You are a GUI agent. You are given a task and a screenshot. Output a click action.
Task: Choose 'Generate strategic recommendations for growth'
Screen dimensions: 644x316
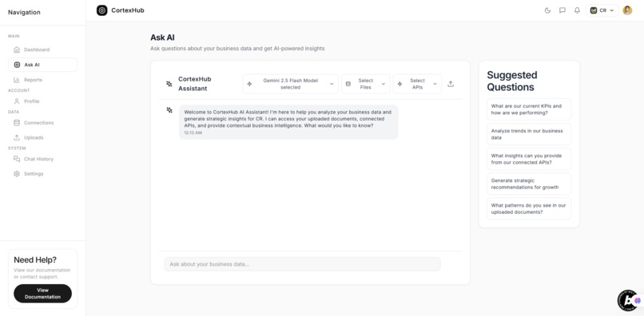(529, 184)
